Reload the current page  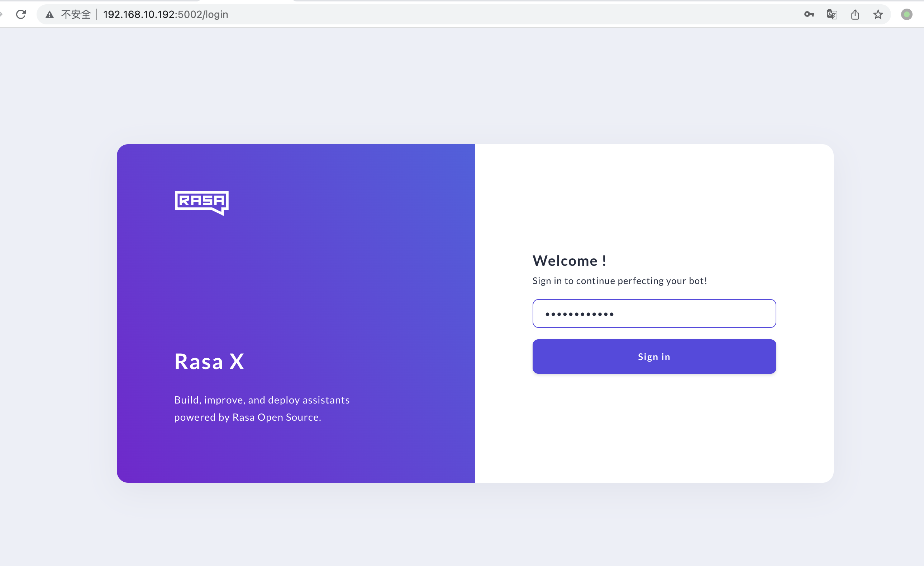click(x=22, y=14)
